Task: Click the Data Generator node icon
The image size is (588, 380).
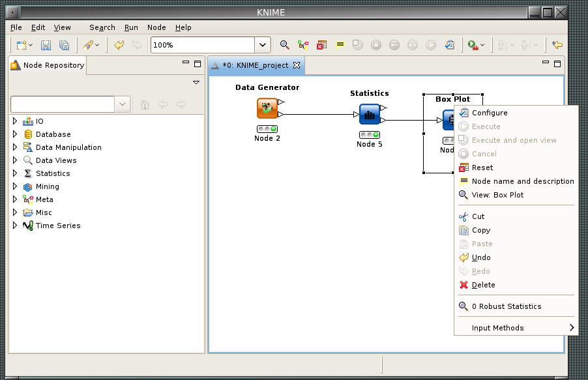Action: click(267, 108)
